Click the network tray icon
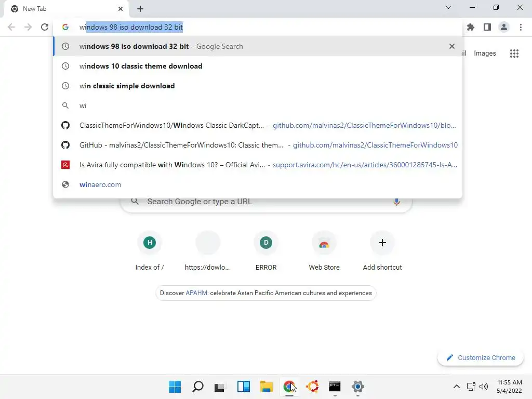The height and width of the screenshot is (399, 532). (471, 387)
